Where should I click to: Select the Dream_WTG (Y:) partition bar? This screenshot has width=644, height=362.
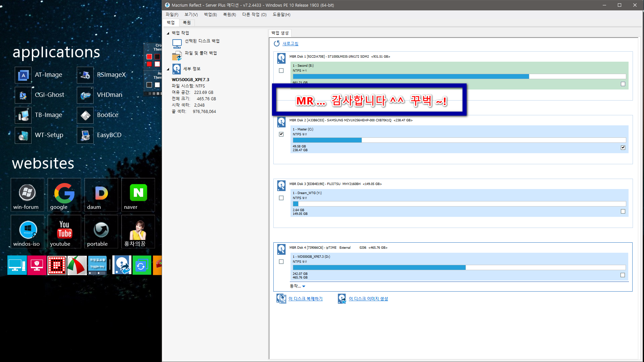pyautogui.click(x=459, y=204)
